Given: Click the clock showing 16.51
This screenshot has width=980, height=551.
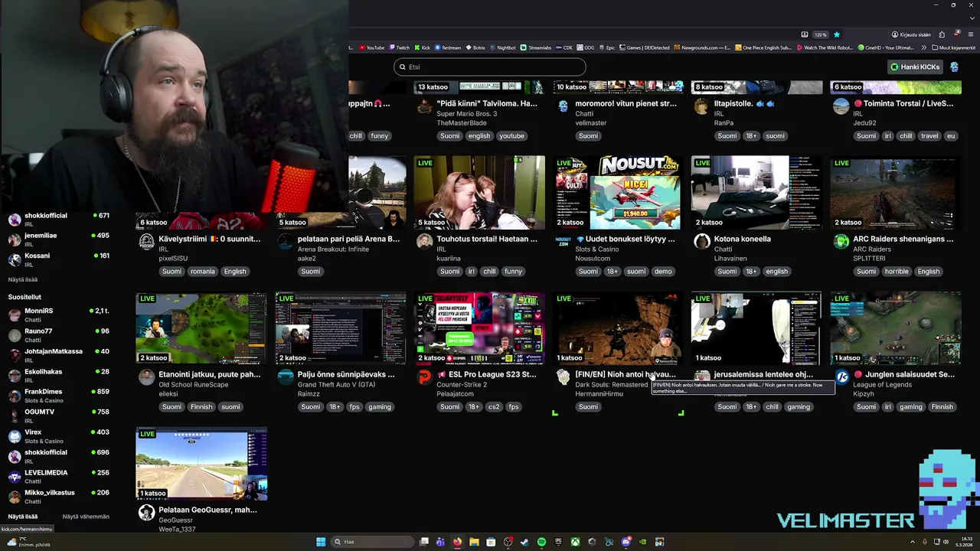Looking at the screenshot, I should coord(966,539).
